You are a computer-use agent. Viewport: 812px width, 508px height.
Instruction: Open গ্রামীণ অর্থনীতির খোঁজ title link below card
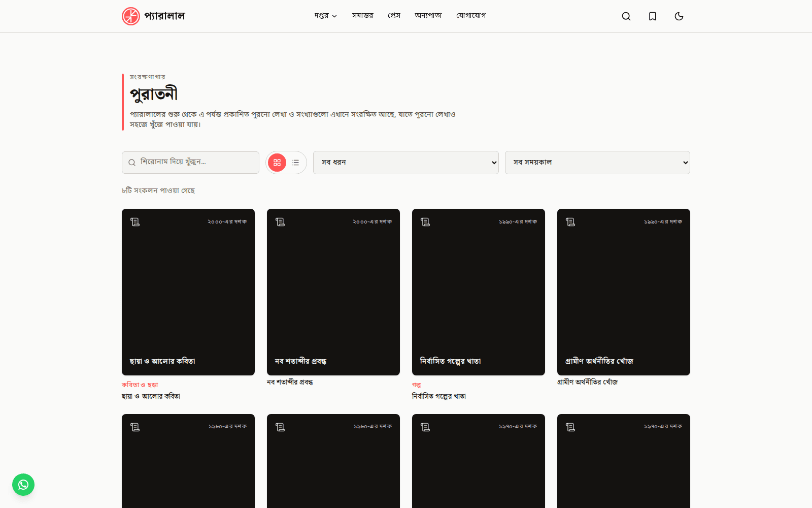[588, 382]
